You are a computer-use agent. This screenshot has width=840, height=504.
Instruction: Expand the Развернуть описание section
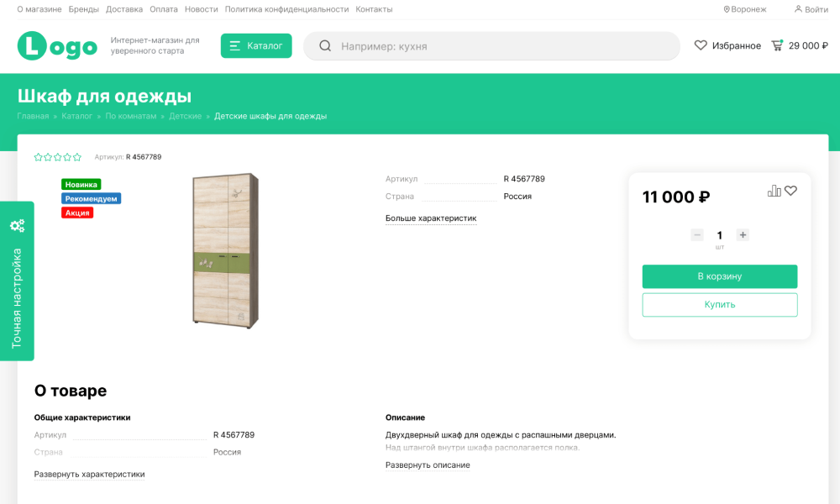tap(427, 465)
